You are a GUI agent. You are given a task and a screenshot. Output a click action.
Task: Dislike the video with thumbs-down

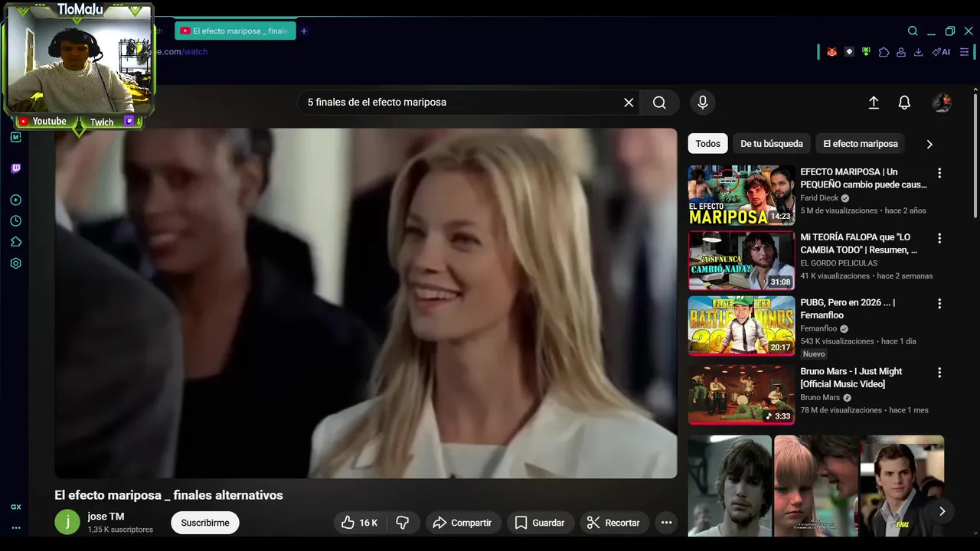403,523
